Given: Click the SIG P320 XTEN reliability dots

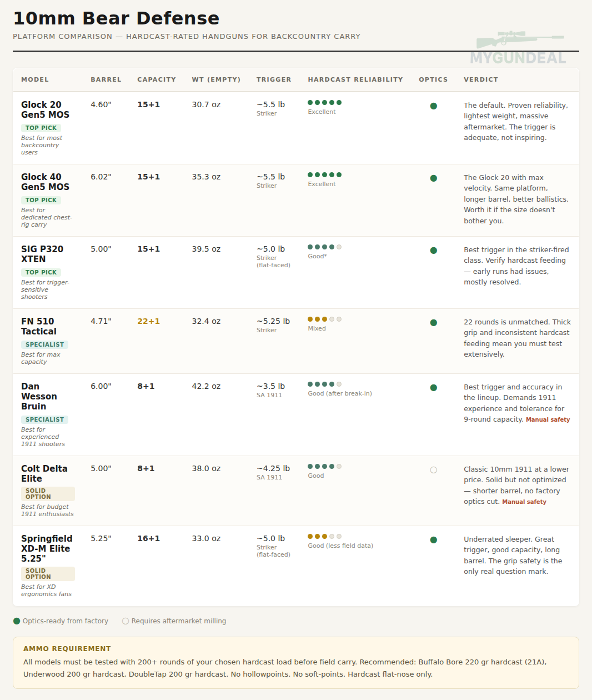Looking at the screenshot, I should pos(325,247).
